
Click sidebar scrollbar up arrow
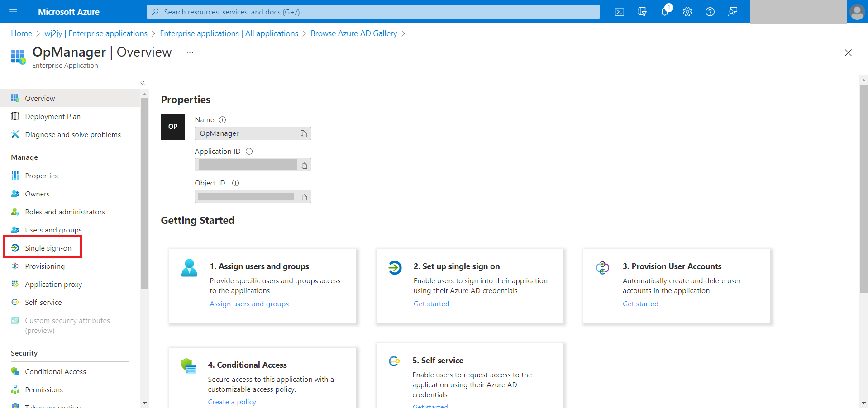click(144, 94)
